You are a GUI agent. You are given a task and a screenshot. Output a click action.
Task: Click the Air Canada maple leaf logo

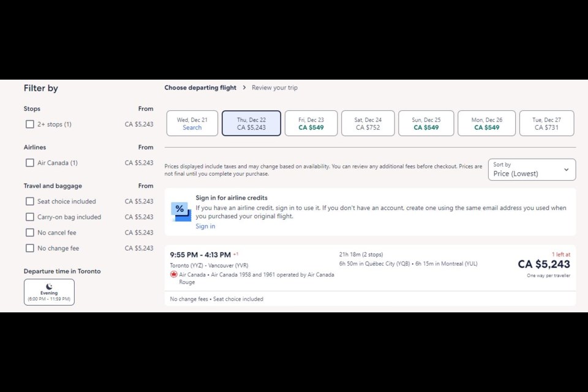pos(173,274)
